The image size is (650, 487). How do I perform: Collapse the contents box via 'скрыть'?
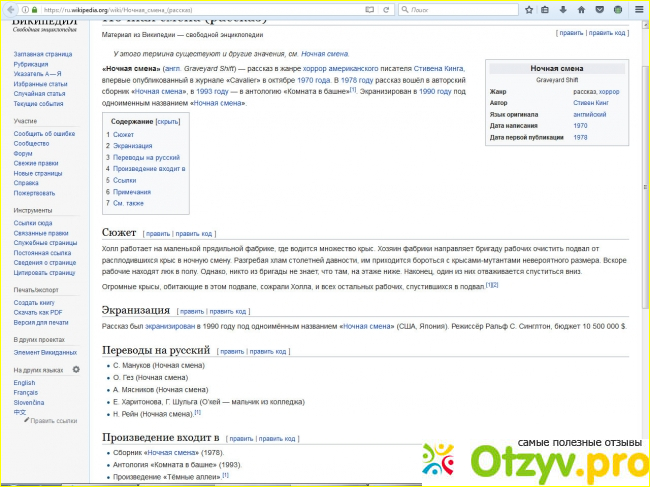pyautogui.click(x=168, y=121)
